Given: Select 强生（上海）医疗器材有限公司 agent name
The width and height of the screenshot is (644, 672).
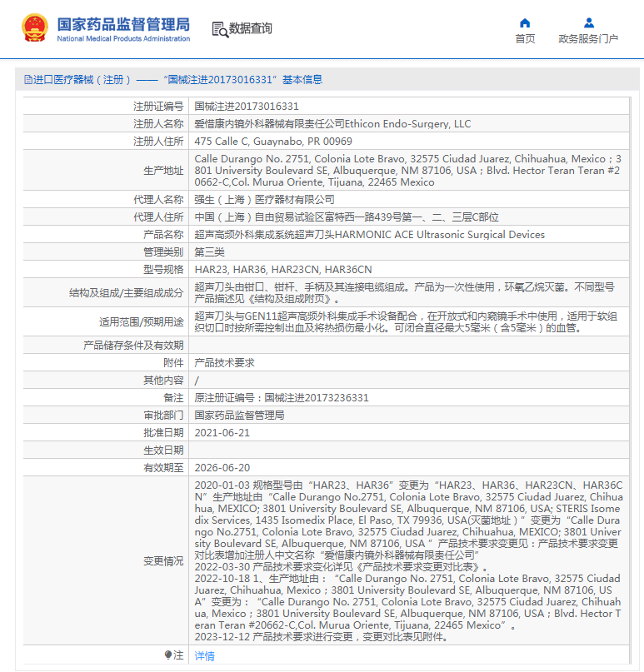Looking at the screenshot, I should click(265, 200).
